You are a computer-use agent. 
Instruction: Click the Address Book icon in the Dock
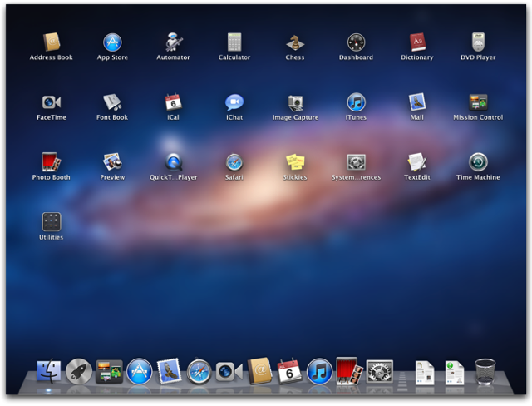[x=259, y=371]
